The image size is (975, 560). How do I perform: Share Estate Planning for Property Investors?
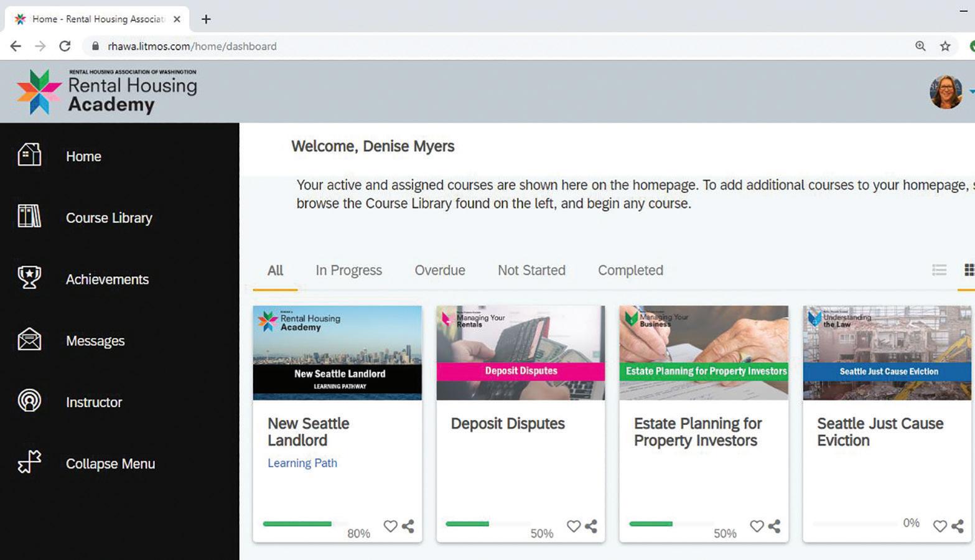(x=775, y=526)
